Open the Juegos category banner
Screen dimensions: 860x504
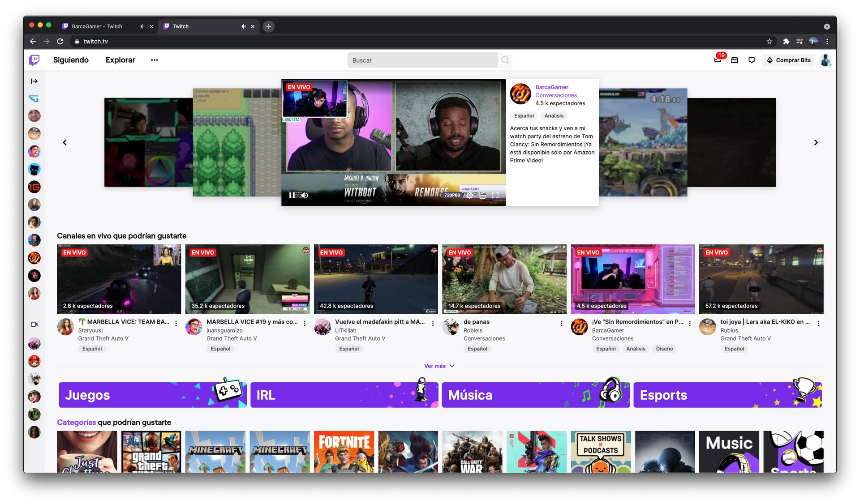[153, 395]
